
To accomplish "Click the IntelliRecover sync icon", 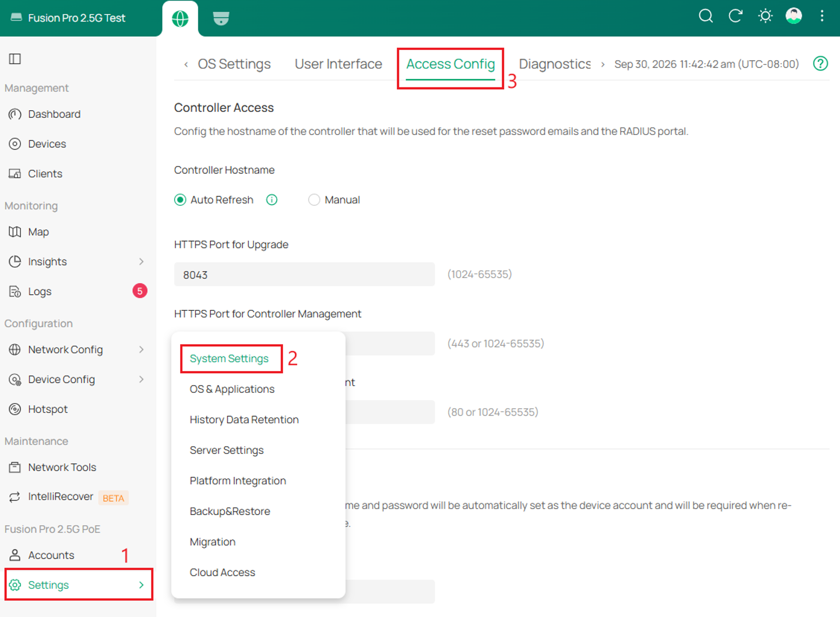I will [15, 497].
